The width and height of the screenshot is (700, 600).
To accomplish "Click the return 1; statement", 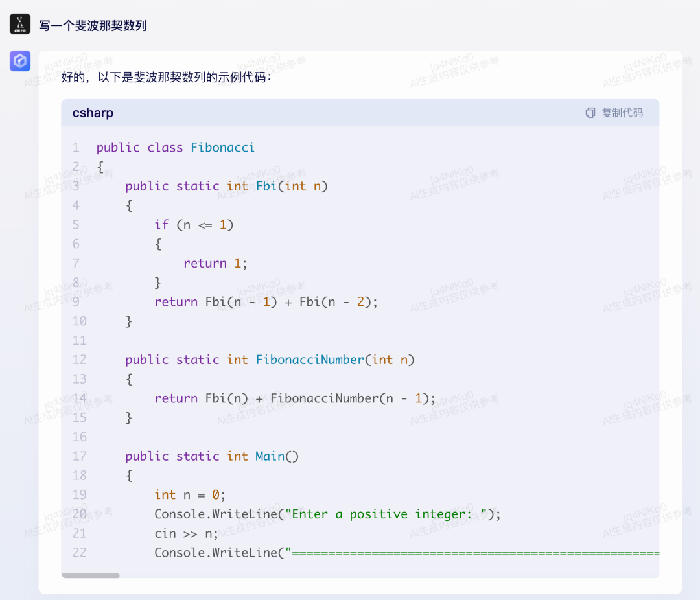I will click(x=215, y=263).
